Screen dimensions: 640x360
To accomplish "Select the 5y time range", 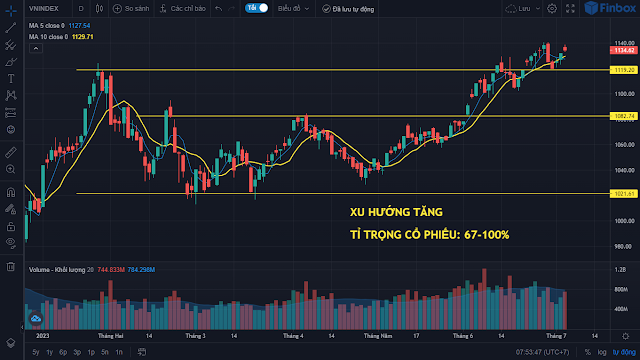I will tap(36, 352).
